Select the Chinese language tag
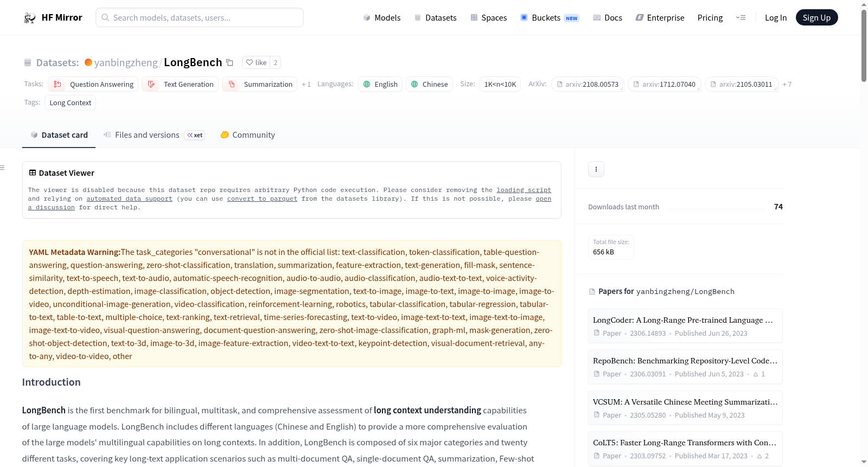The height and width of the screenshot is (467, 868). [x=429, y=84]
